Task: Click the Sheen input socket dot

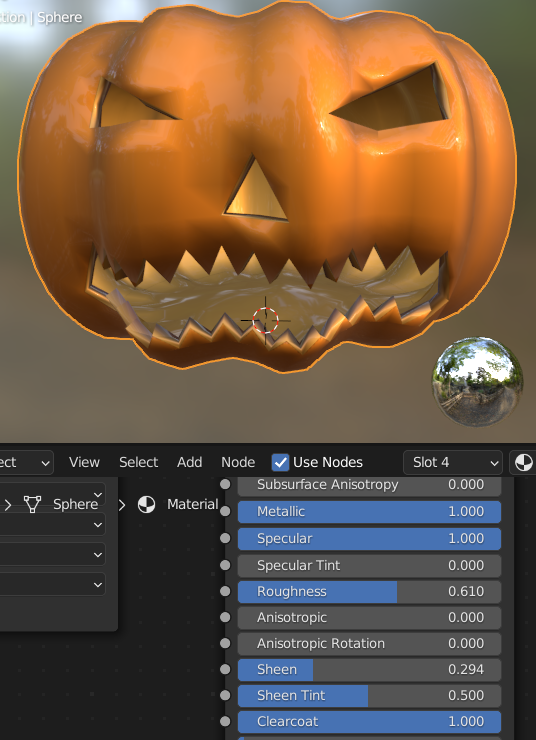Action: click(225, 669)
